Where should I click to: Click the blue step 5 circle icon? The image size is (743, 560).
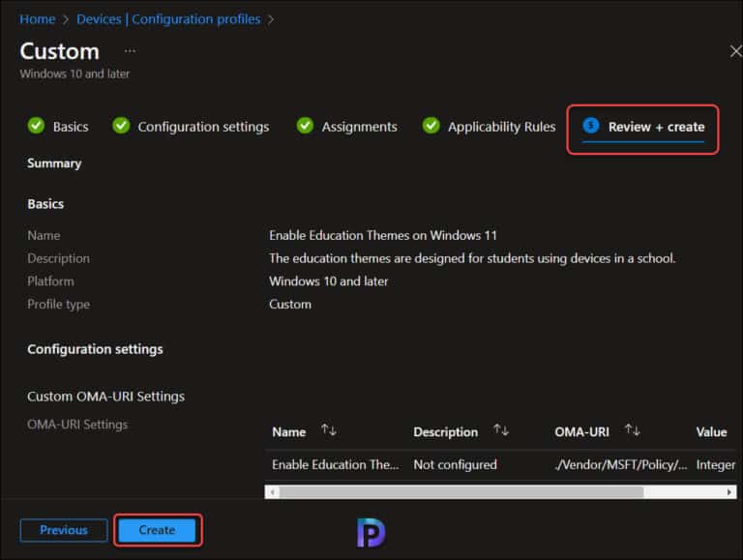(x=591, y=126)
